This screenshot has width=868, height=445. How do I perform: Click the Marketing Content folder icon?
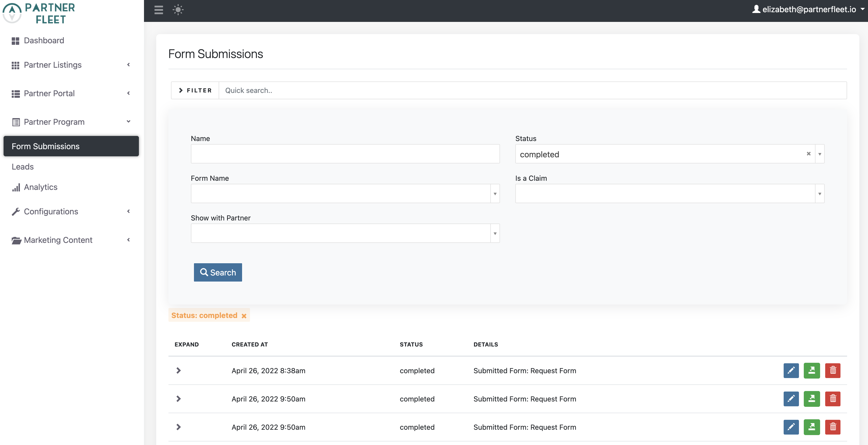[x=16, y=240]
